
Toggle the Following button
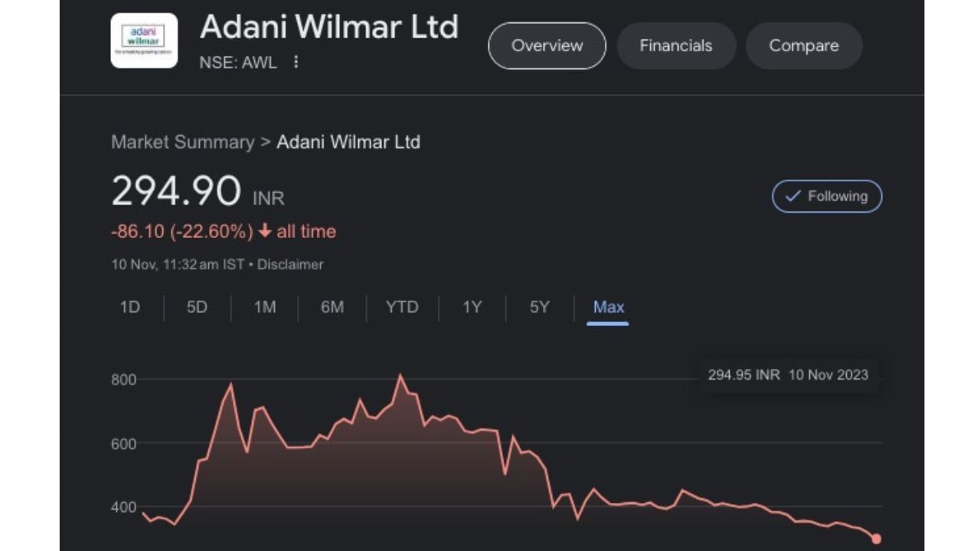click(x=827, y=197)
